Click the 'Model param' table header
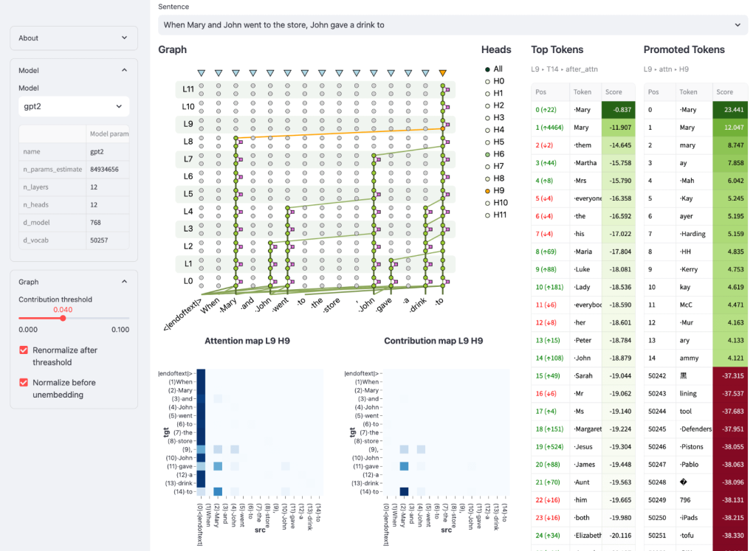This screenshot has width=756, height=551. (x=108, y=134)
